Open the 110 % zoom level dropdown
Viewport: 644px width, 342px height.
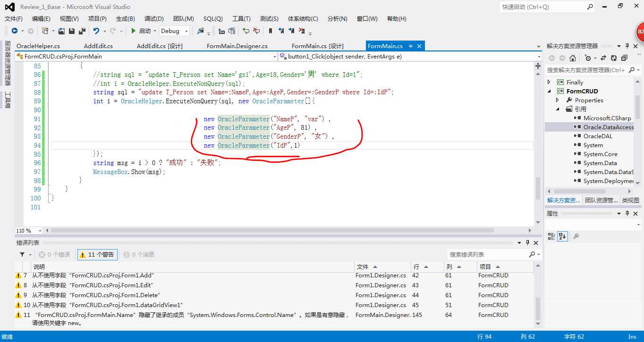tap(28, 231)
